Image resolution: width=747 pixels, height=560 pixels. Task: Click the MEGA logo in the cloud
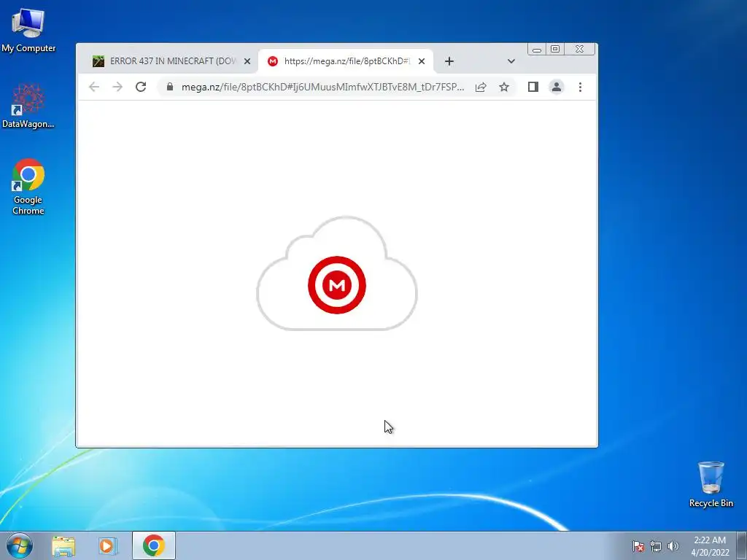(x=337, y=285)
